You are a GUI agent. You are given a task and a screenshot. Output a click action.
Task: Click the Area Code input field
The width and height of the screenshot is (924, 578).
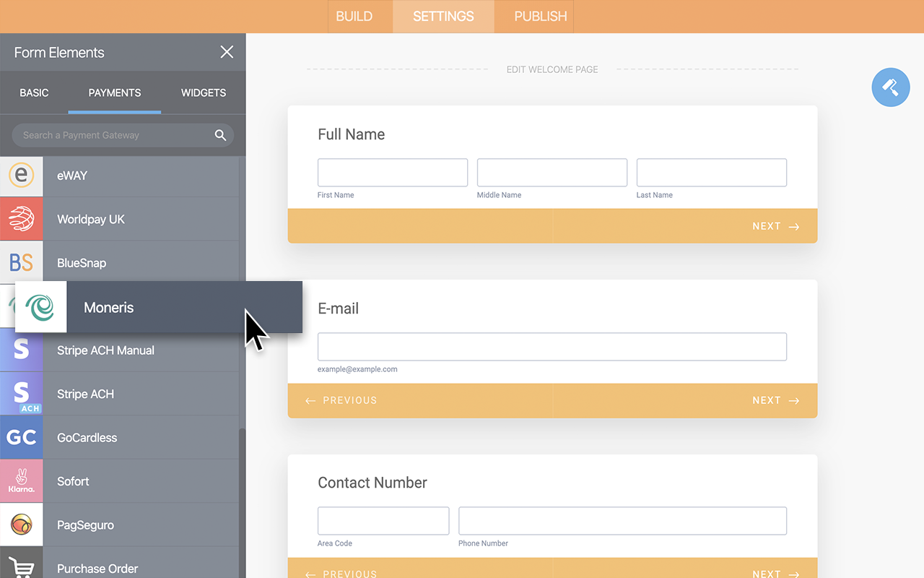point(383,521)
